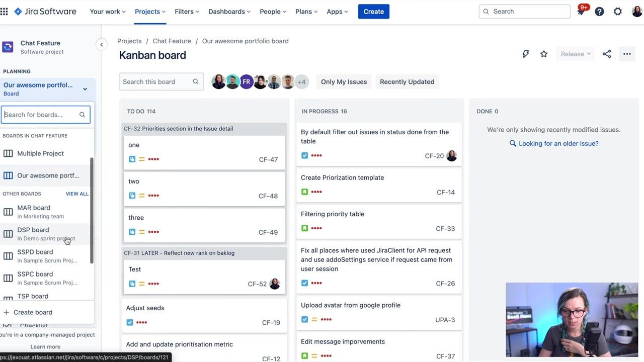Click assignee avatar on card CF-20
The height and width of the screenshot is (362, 644).
(x=452, y=156)
